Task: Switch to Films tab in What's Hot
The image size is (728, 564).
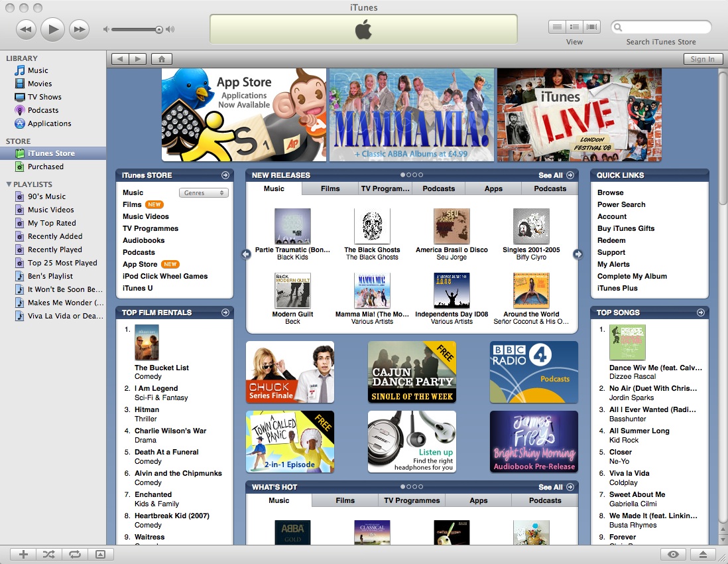Action: click(x=345, y=500)
